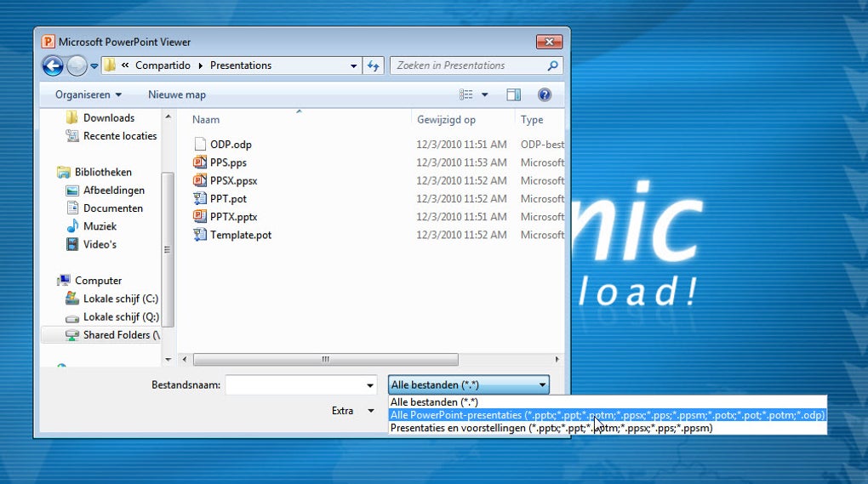Choose 'Alle bestanden (*.*)' in the dropdown list
Viewport: 868px width, 484px height.
tap(608, 402)
